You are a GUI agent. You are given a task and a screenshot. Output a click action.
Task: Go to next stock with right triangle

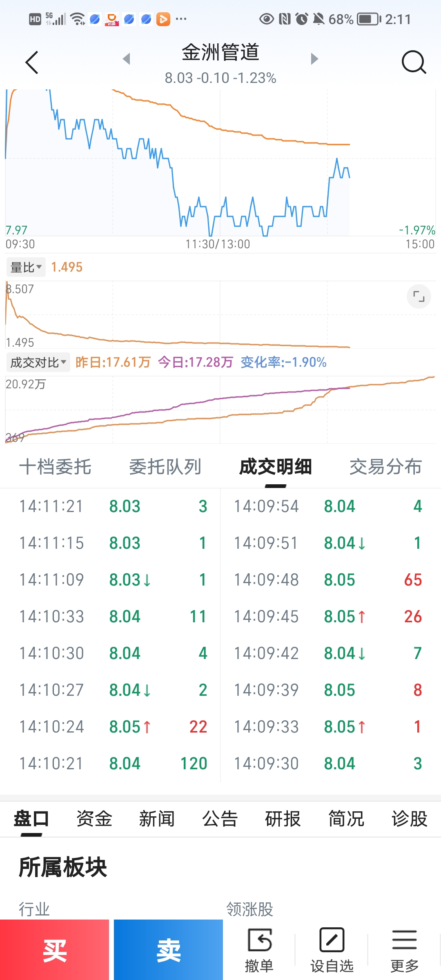click(x=314, y=59)
